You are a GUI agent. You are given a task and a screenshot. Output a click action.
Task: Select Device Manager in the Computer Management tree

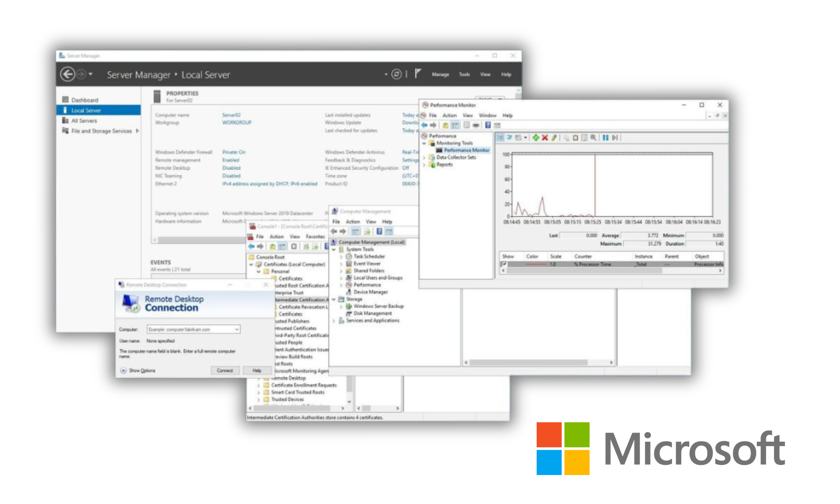click(370, 292)
